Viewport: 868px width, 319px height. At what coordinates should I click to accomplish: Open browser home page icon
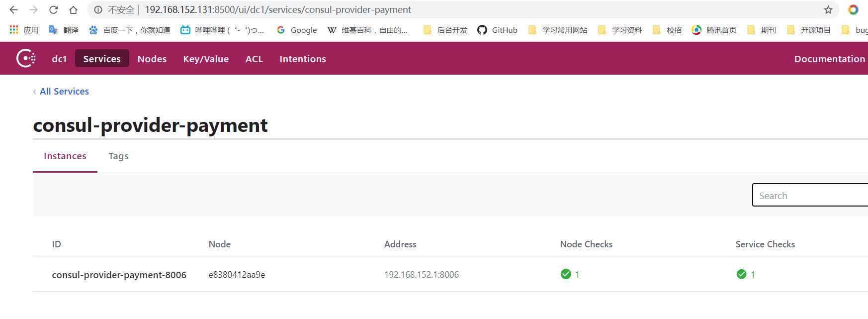73,10
